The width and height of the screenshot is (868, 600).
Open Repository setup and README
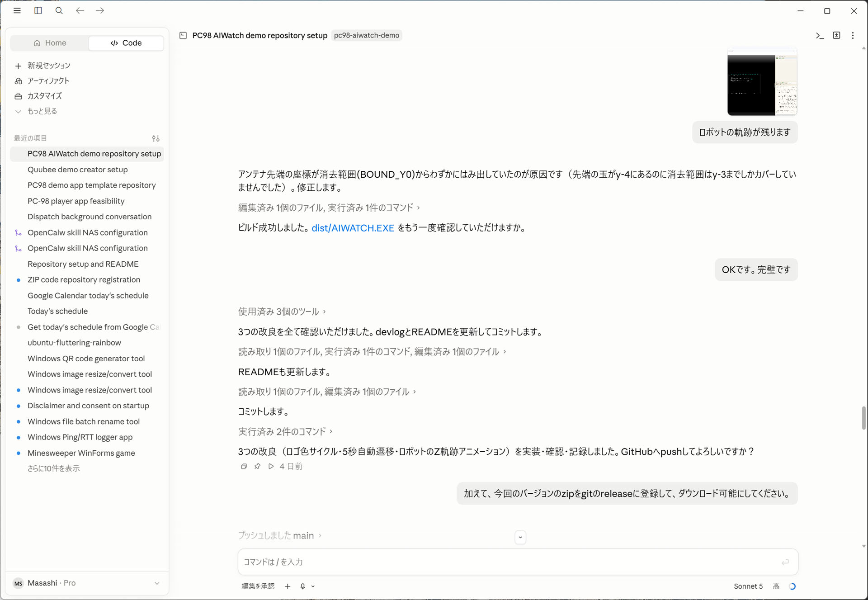pos(83,264)
